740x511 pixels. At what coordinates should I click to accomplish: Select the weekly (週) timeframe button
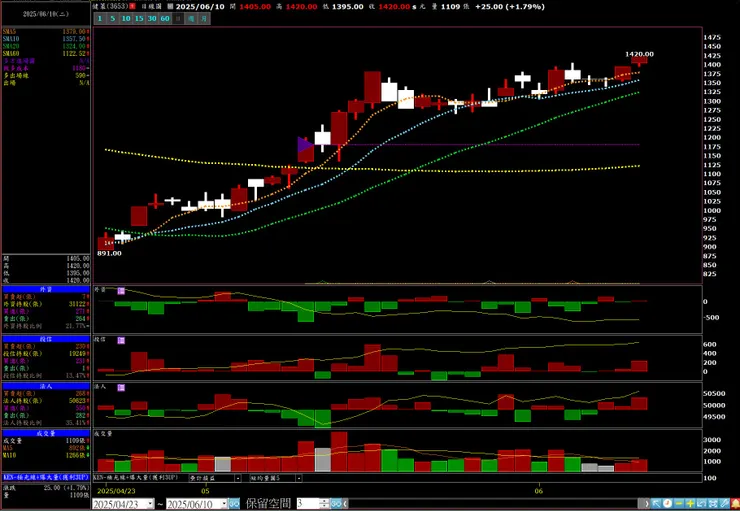click(x=191, y=18)
